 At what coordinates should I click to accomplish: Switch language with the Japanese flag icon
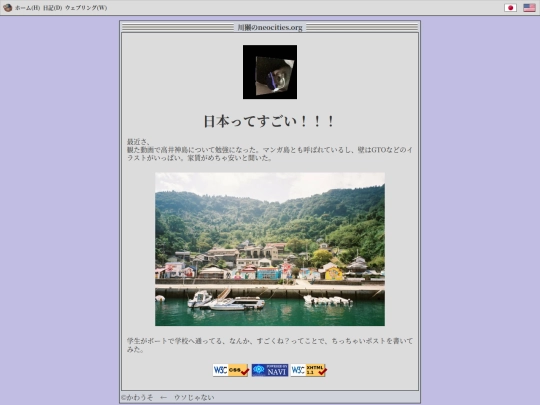pyautogui.click(x=510, y=8)
